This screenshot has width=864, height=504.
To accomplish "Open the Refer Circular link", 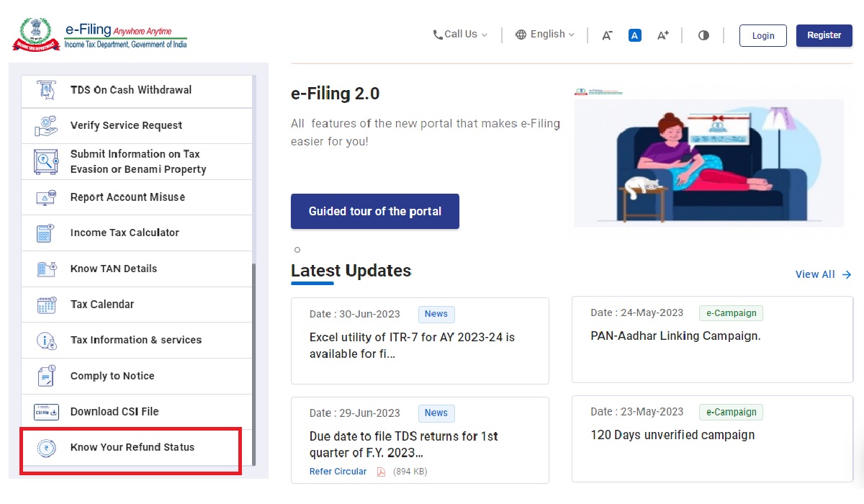I will (338, 472).
